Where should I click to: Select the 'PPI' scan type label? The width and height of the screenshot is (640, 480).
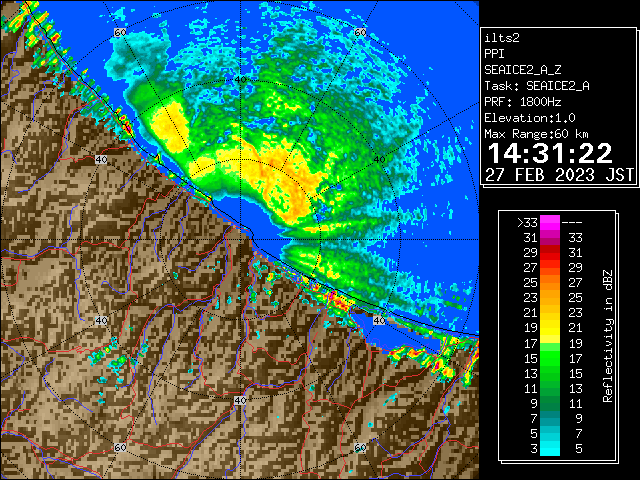tap(494, 54)
